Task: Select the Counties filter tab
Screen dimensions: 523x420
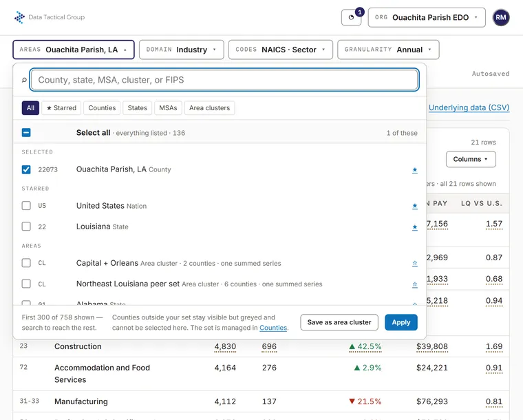Action: (102, 108)
